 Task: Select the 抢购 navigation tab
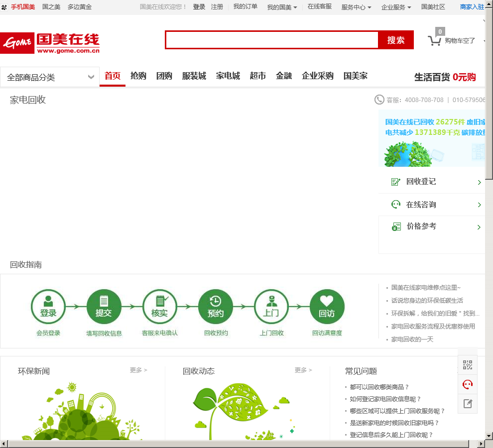[x=138, y=76]
